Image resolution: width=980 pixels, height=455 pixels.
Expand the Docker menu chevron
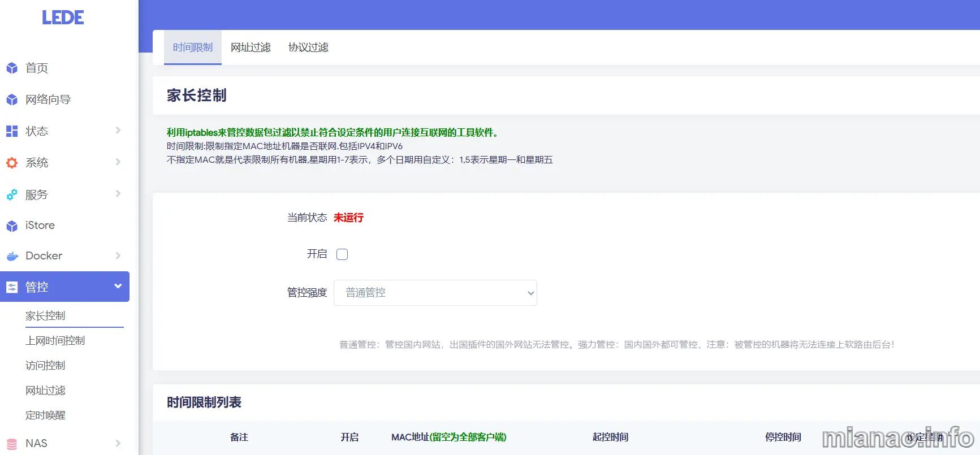click(x=118, y=255)
